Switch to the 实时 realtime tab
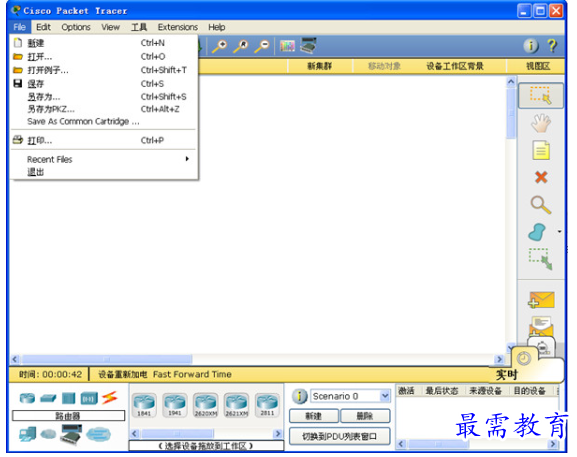Screen dimensions: 577x457 pos(506,375)
